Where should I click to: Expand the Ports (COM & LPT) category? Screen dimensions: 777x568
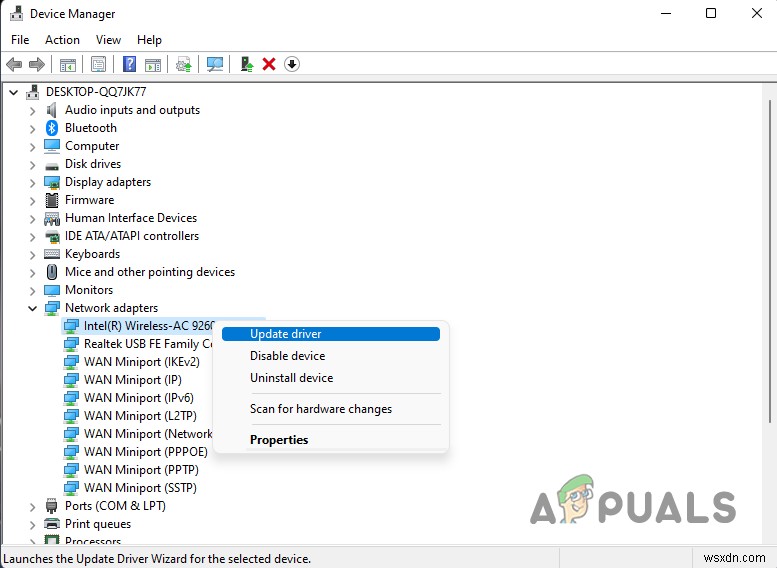33,507
